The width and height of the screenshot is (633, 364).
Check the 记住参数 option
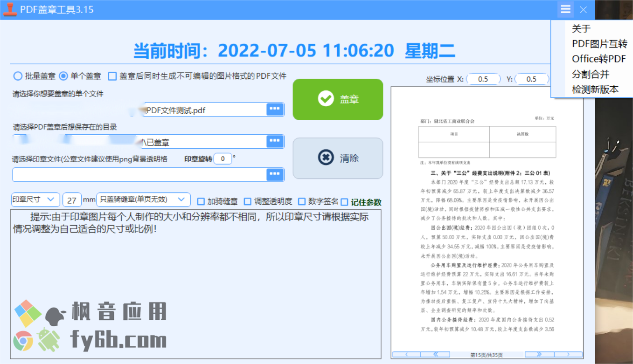coord(345,202)
